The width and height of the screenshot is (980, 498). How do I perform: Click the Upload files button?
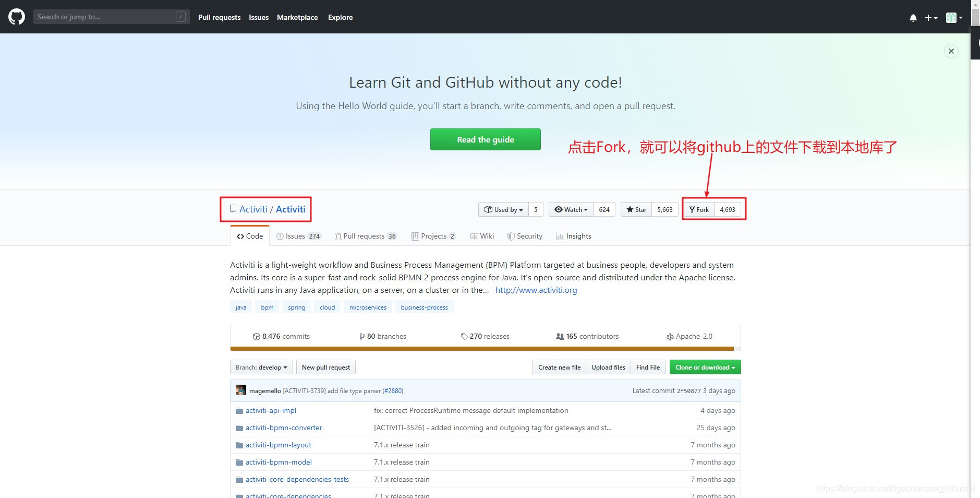608,367
